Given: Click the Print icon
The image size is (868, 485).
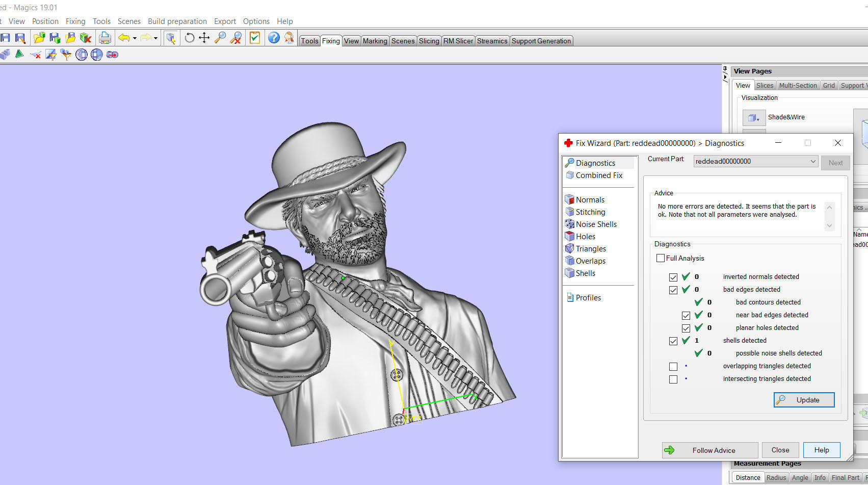Looking at the screenshot, I should tap(105, 38).
